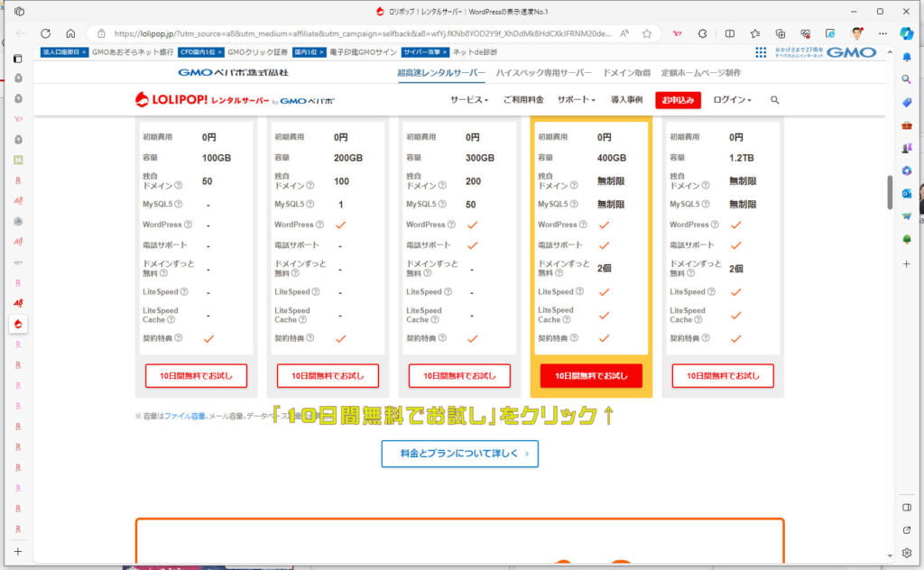Add new vertical tab with plus icon
This screenshot has width=924, height=570.
pos(17,551)
